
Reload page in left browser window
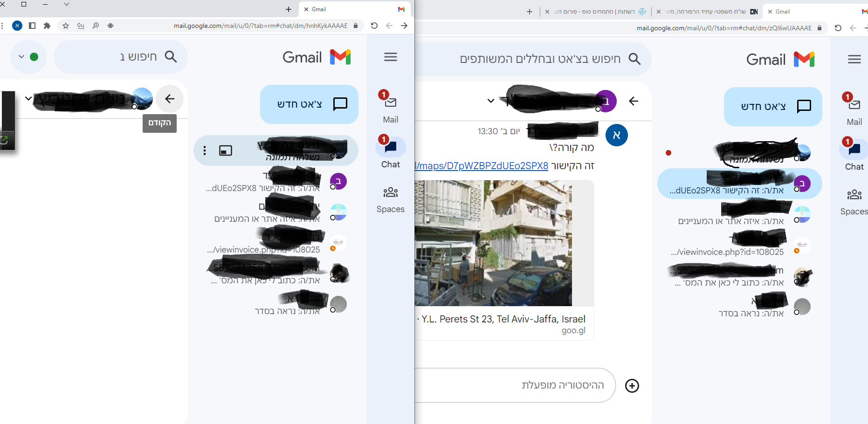click(374, 26)
